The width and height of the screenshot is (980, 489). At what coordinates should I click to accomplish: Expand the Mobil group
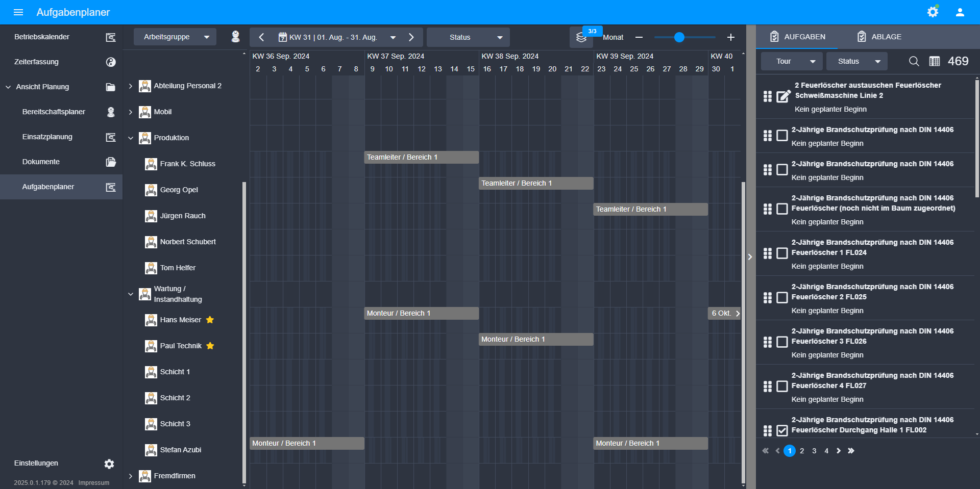[x=130, y=112]
